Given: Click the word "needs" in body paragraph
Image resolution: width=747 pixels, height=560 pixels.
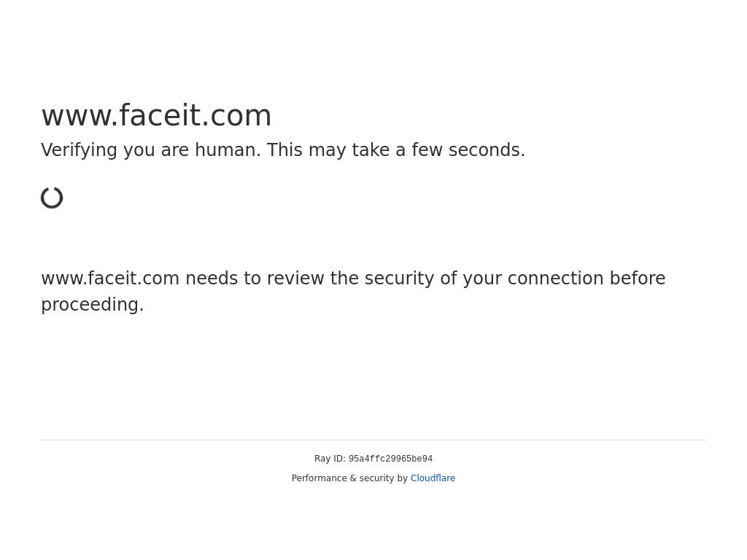Looking at the screenshot, I should pos(212,279).
